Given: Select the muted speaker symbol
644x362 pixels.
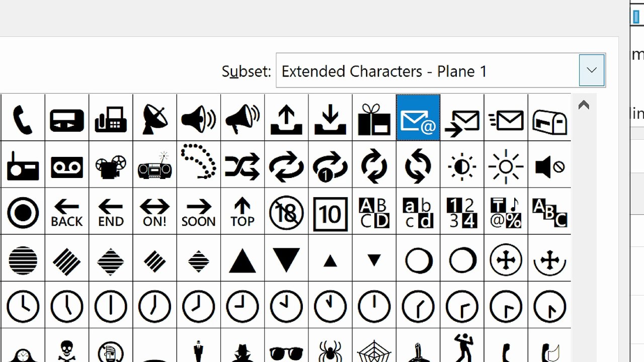Looking at the screenshot, I should click(x=549, y=164).
